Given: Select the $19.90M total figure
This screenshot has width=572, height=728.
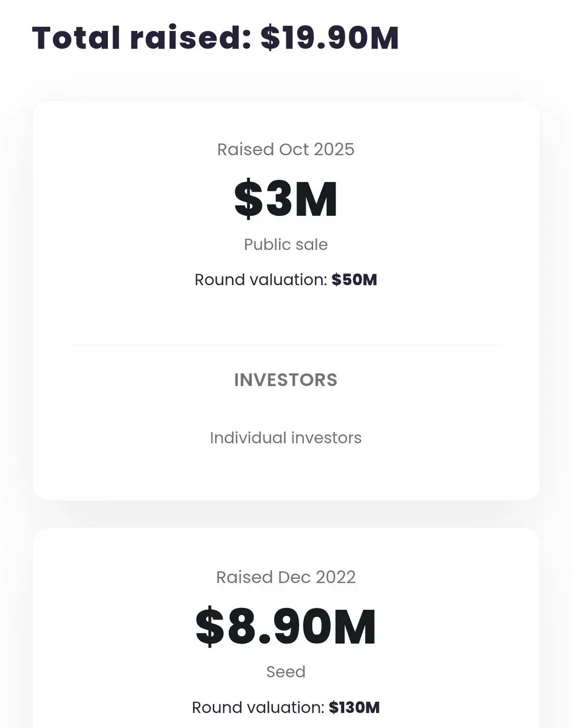Looking at the screenshot, I should point(330,38).
